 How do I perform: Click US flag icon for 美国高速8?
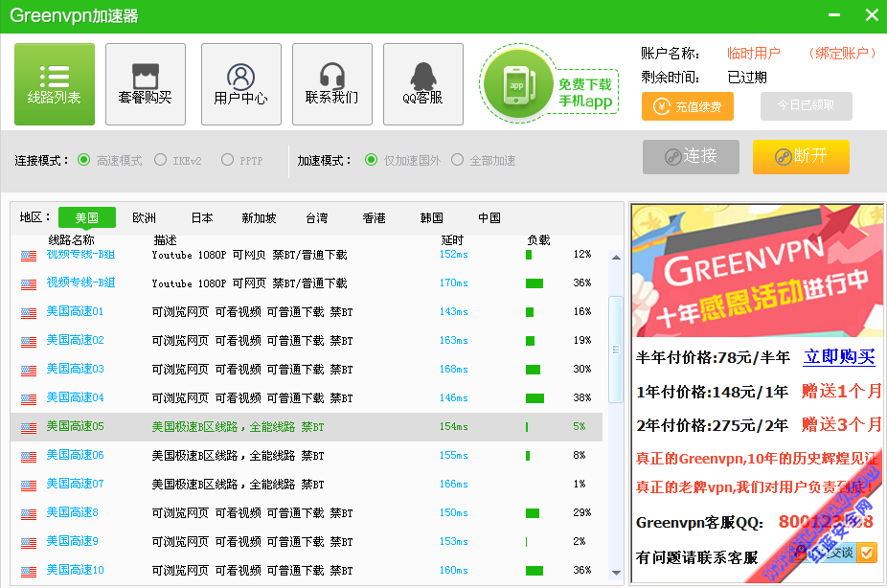pos(29,514)
